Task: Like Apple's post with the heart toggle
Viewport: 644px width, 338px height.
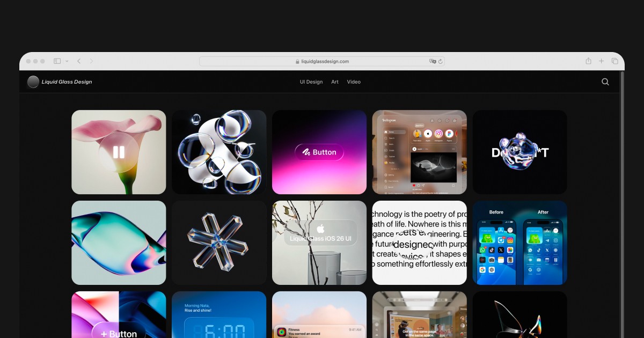Action: coord(414,186)
